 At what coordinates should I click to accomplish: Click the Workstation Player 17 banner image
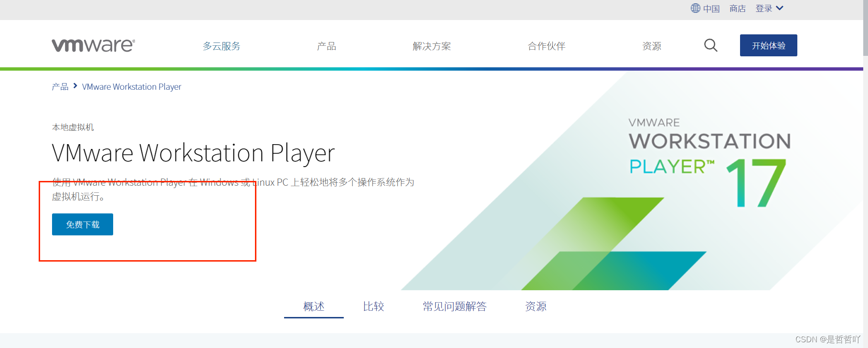pos(633,180)
